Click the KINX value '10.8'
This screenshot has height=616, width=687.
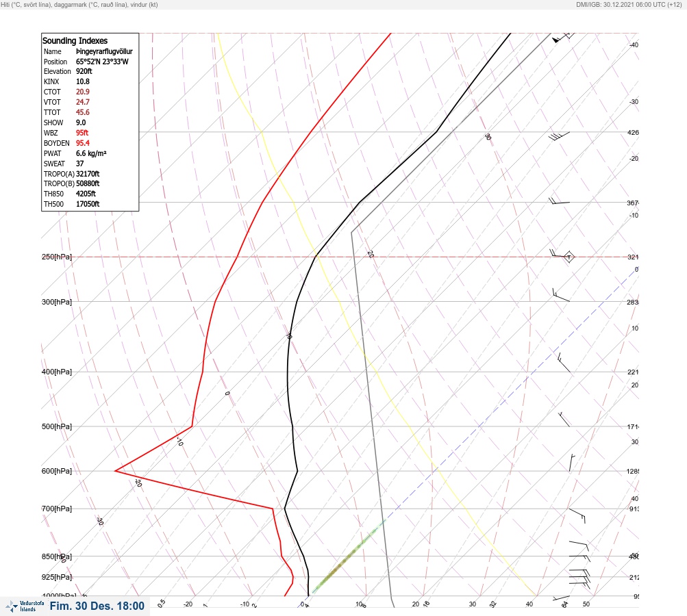coord(83,81)
